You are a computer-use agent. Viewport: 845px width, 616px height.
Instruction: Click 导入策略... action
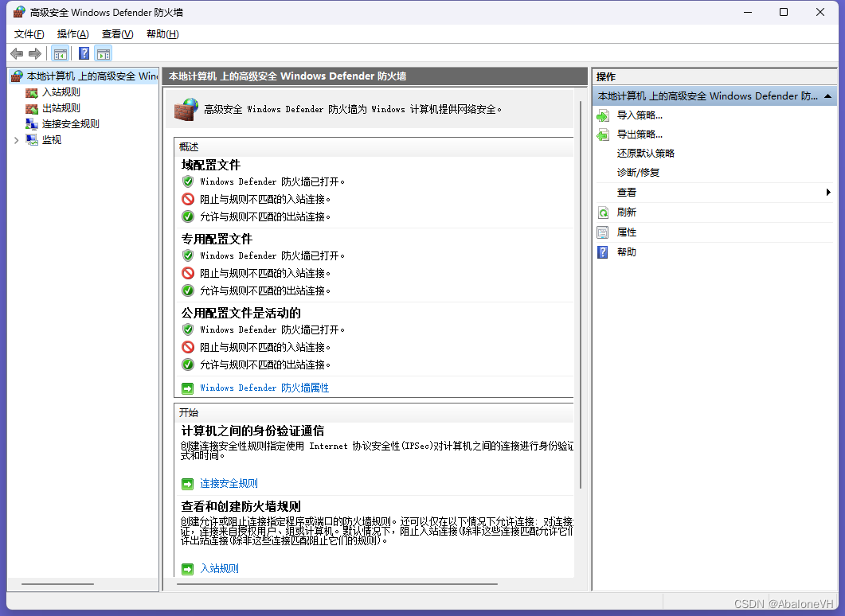tap(640, 115)
